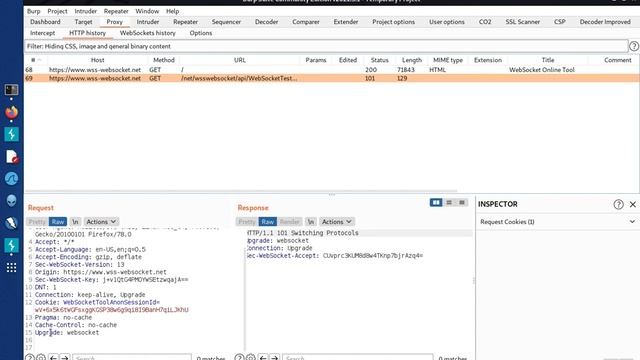Open the white feather dock icon
The image size is (640, 360).
pos(11,223)
